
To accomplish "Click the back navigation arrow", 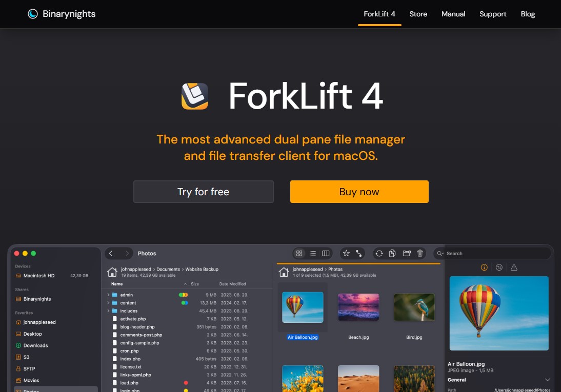I will (x=111, y=253).
